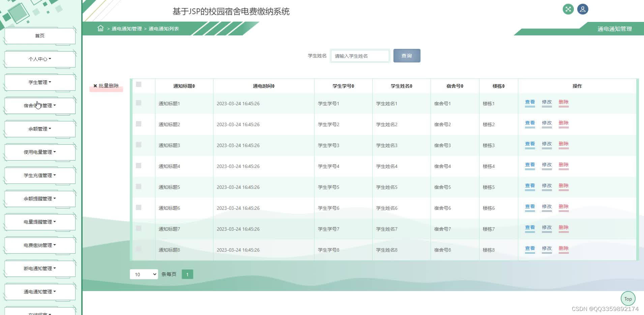Check the row checkbox for 通知标题2

point(139,124)
